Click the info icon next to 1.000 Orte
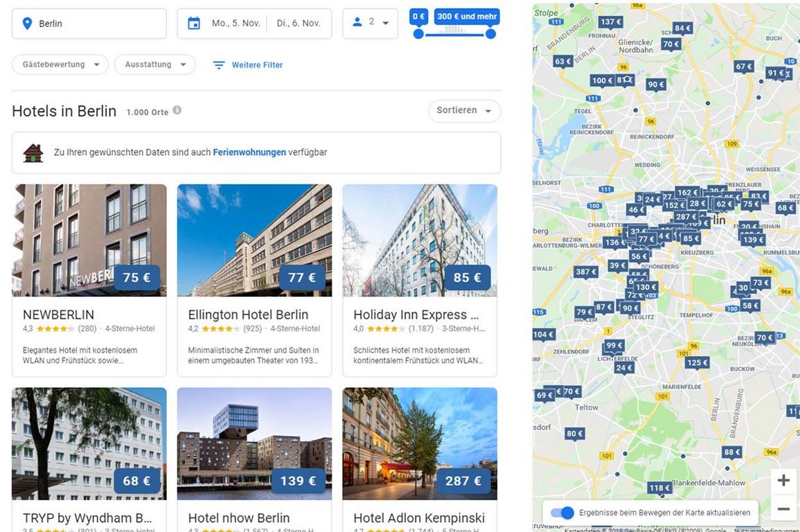 pos(177,110)
